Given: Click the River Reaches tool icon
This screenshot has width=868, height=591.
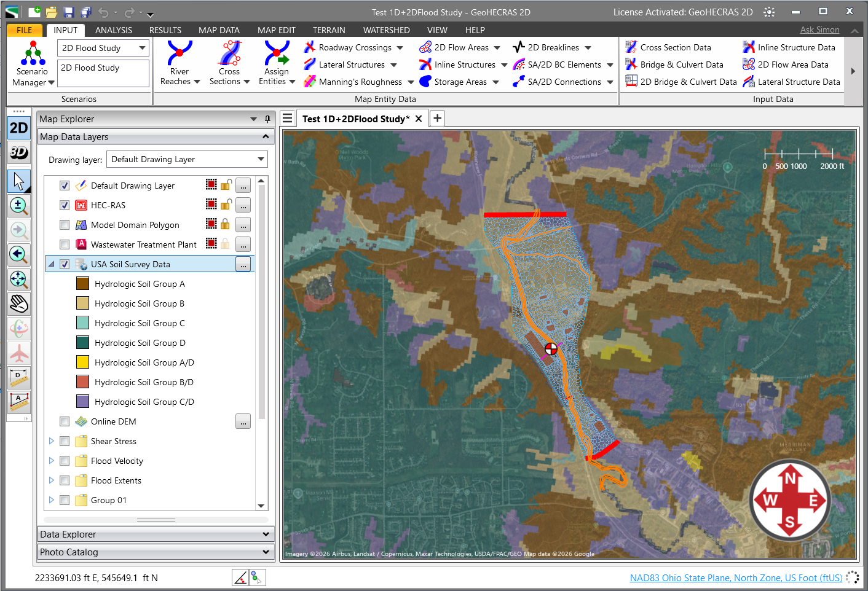Looking at the screenshot, I should point(180,53).
